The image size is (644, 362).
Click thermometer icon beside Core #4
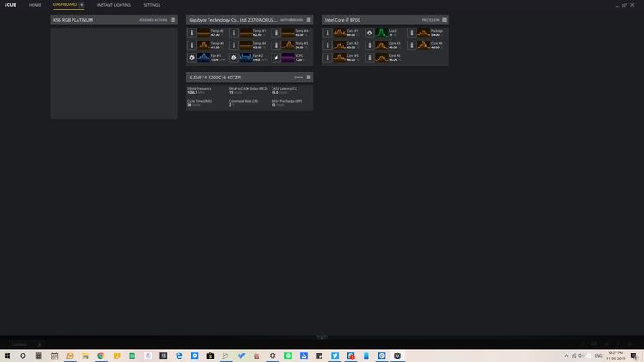[x=412, y=45]
